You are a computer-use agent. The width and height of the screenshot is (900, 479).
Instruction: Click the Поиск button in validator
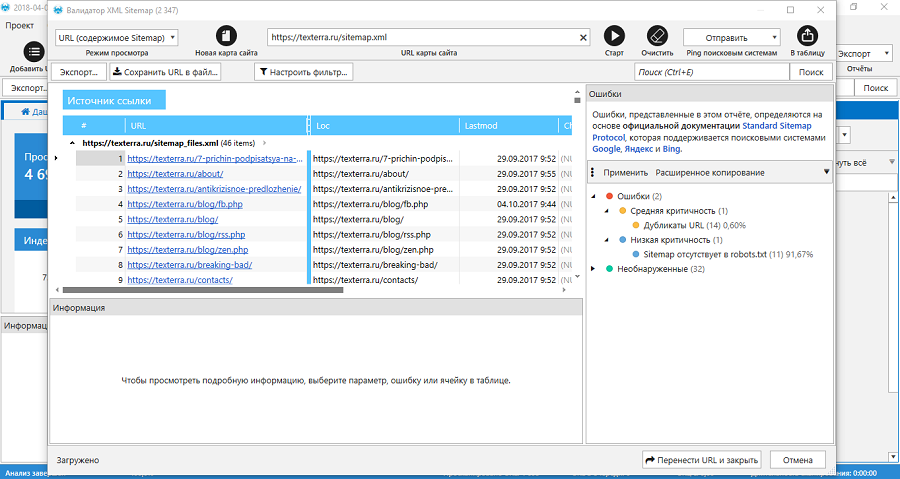(x=811, y=72)
